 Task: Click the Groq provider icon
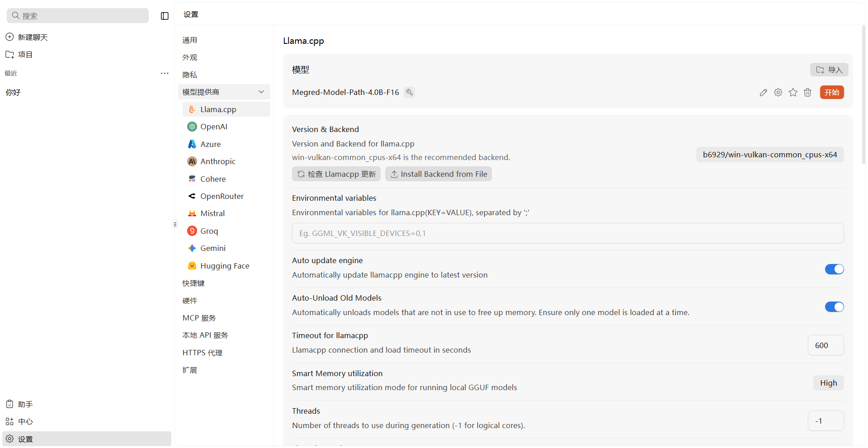pos(192,231)
